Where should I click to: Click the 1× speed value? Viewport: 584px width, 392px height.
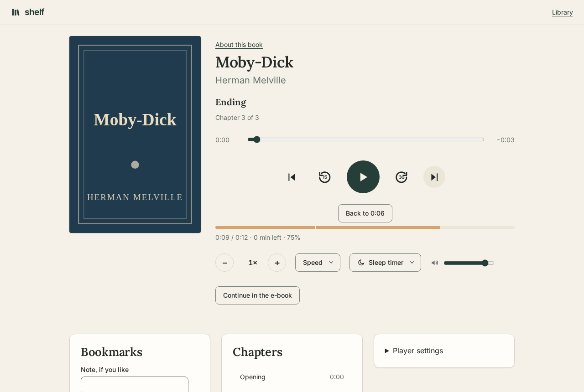[253, 263]
